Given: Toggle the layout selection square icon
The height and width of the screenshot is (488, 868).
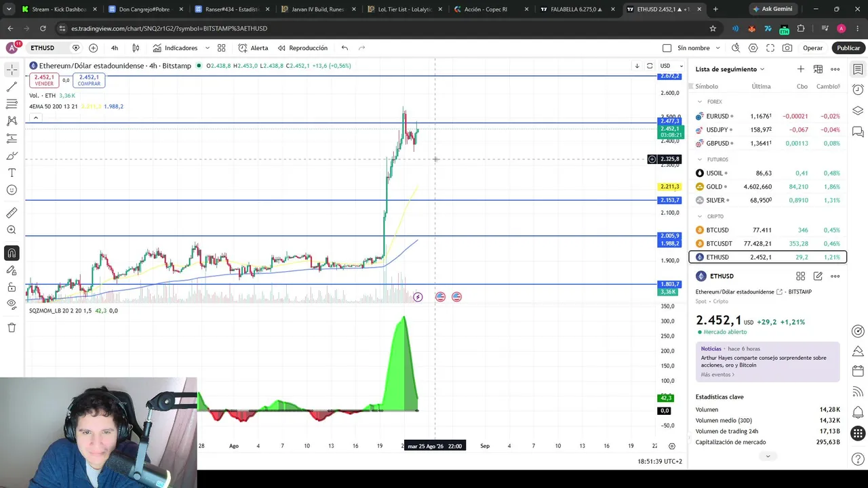Looking at the screenshot, I should click(667, 48).
